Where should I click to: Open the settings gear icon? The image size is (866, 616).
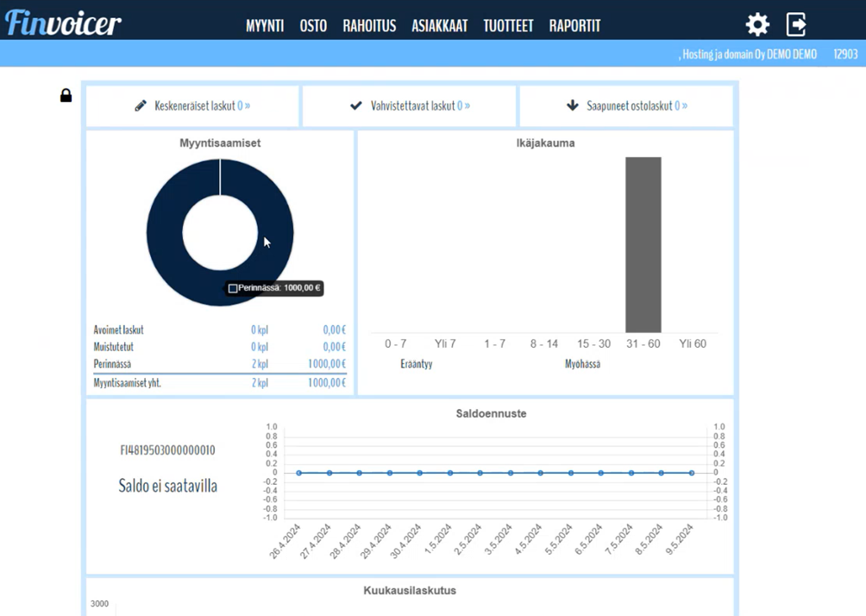757,24
